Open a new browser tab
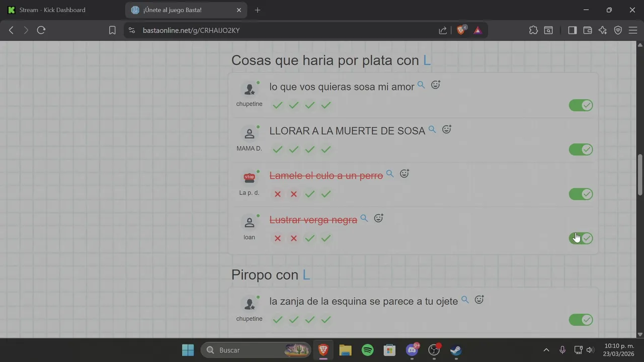This screenshot has height=362, width=644. tap(258, 10)
